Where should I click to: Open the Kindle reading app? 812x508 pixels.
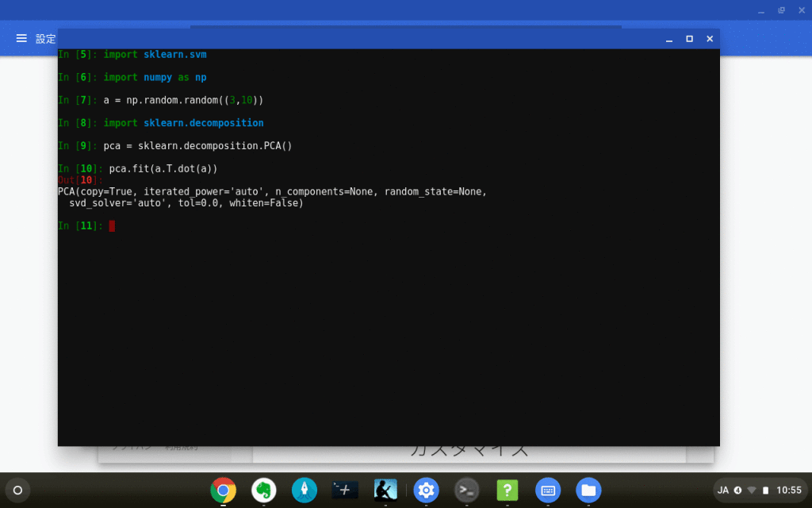tap(385, 490)
